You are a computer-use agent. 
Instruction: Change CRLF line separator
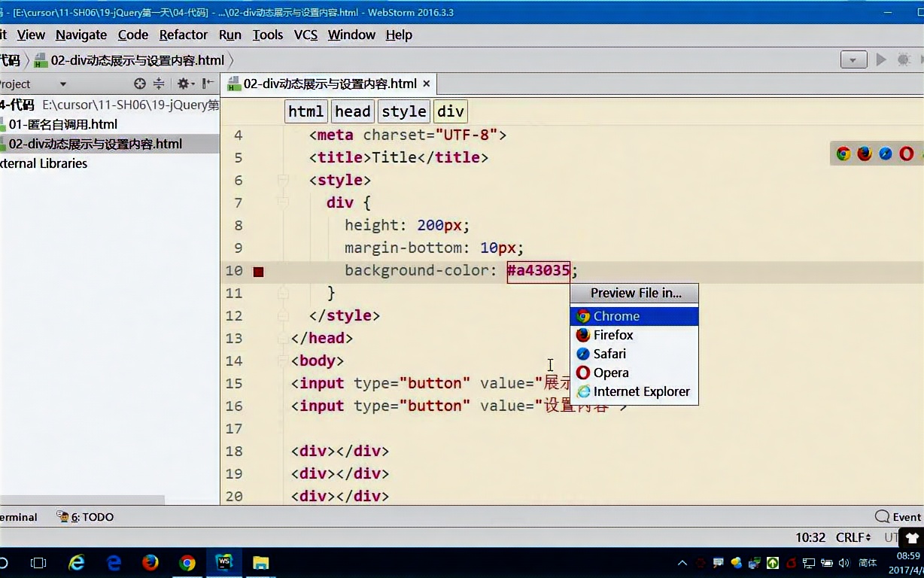point(853,537)
